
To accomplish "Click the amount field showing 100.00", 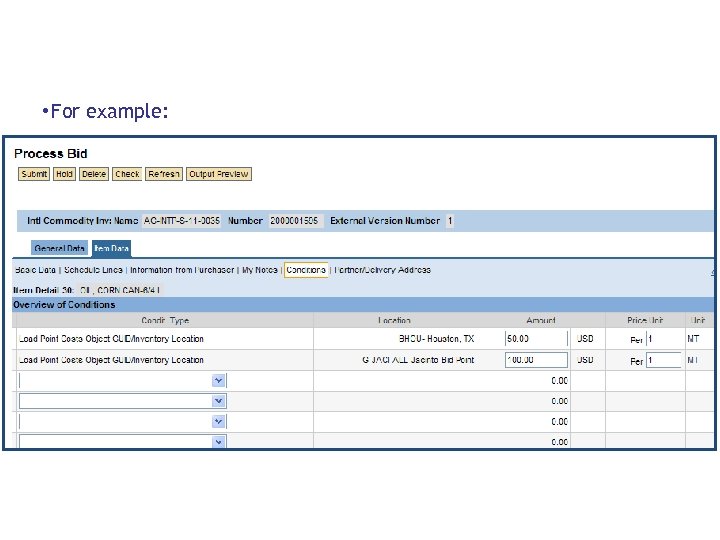I will pyautogui.click(x=536, y=360).
